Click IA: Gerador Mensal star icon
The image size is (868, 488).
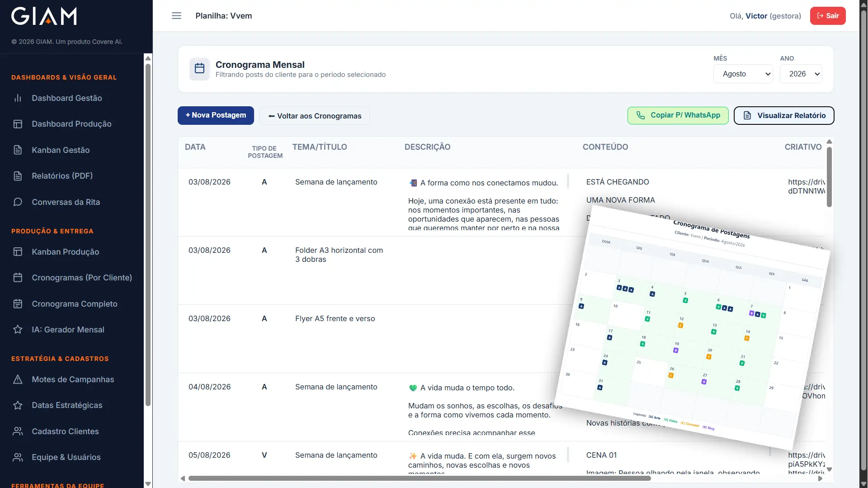[x=18, y=330]
